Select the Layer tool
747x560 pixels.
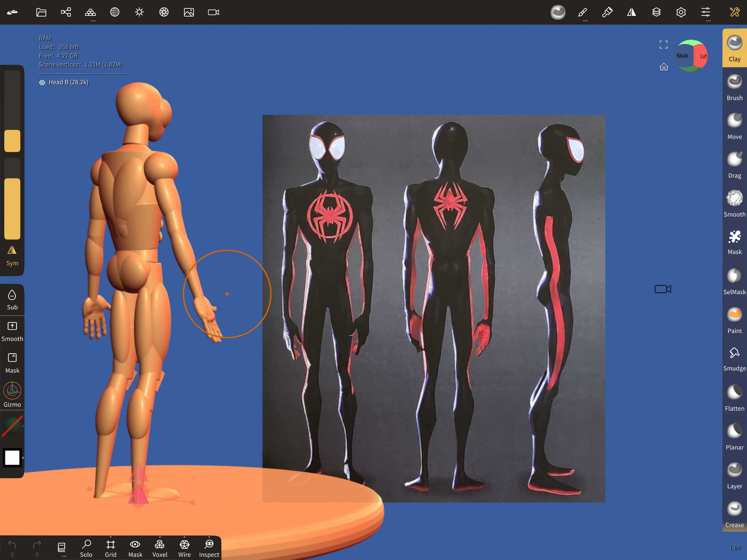pos(734,476)
